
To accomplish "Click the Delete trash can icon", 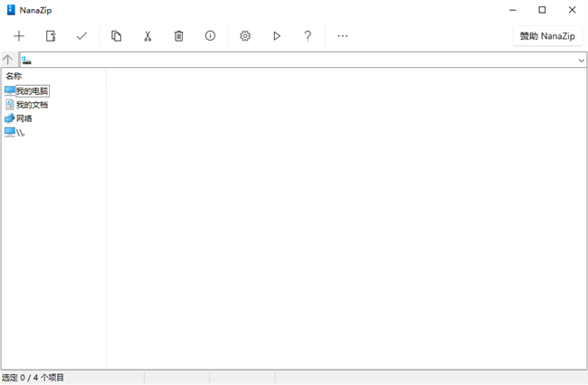I will point(178,36).
